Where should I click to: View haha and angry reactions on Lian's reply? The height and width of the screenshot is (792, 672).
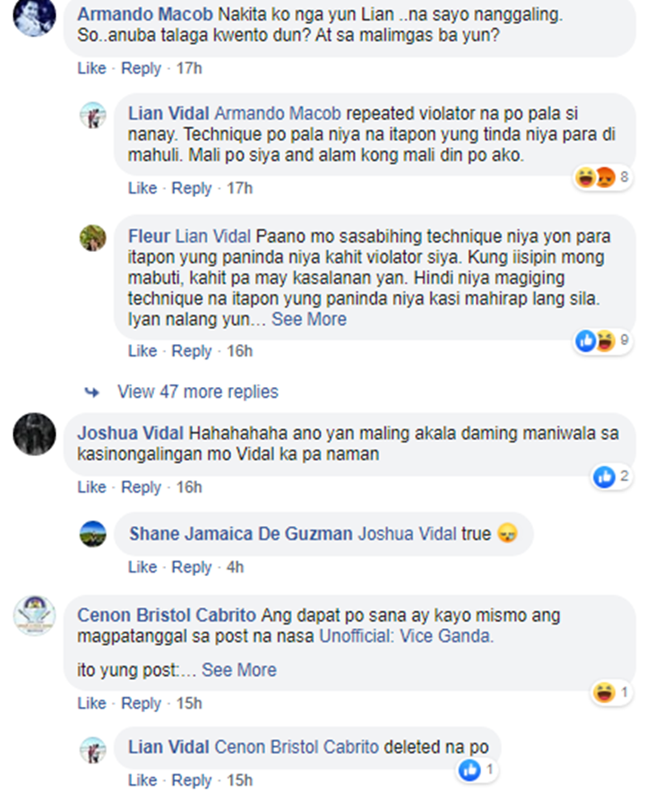pos(602,177)
